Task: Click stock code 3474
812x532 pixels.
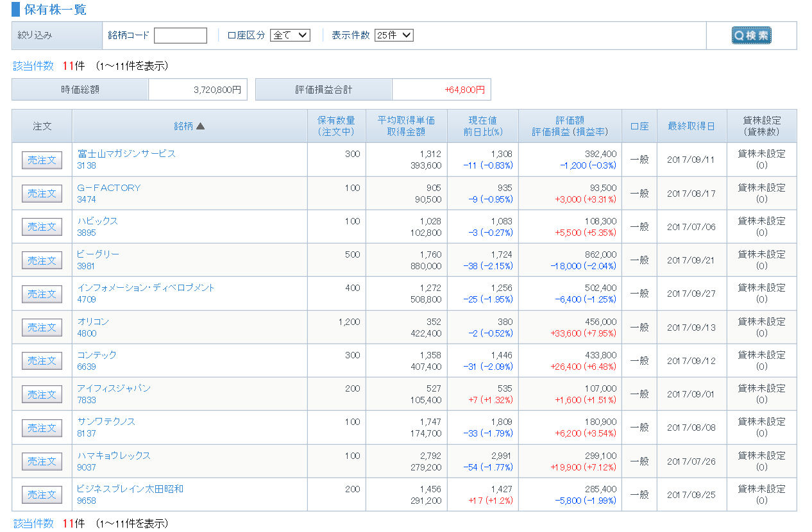Action: pyautogui.click(x=87, y=199)
